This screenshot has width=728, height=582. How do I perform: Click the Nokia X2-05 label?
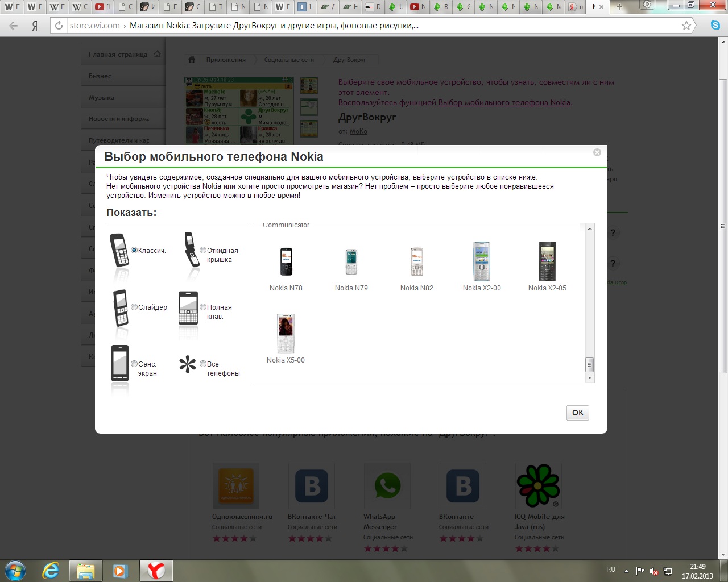(547, 288)
